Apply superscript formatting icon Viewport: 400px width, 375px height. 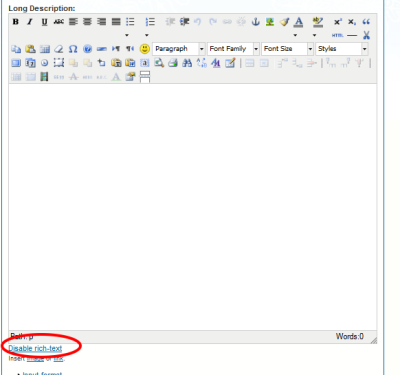(x=337, y=22)
